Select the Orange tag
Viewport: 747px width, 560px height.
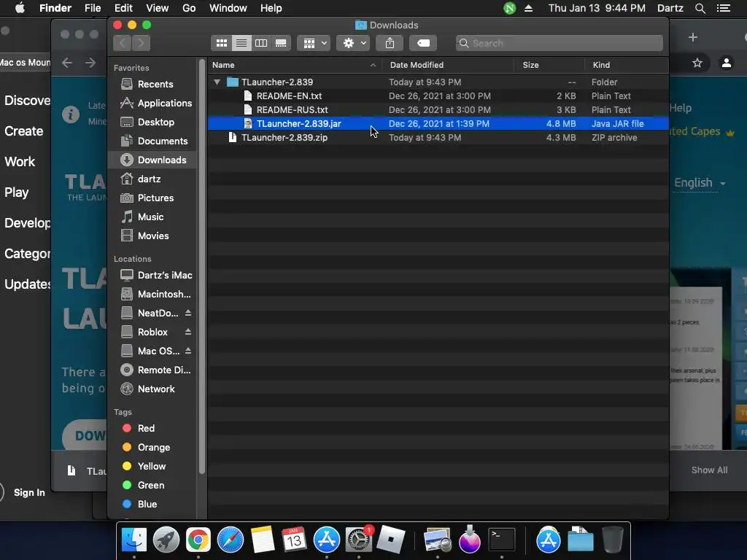tap(152, 447)
